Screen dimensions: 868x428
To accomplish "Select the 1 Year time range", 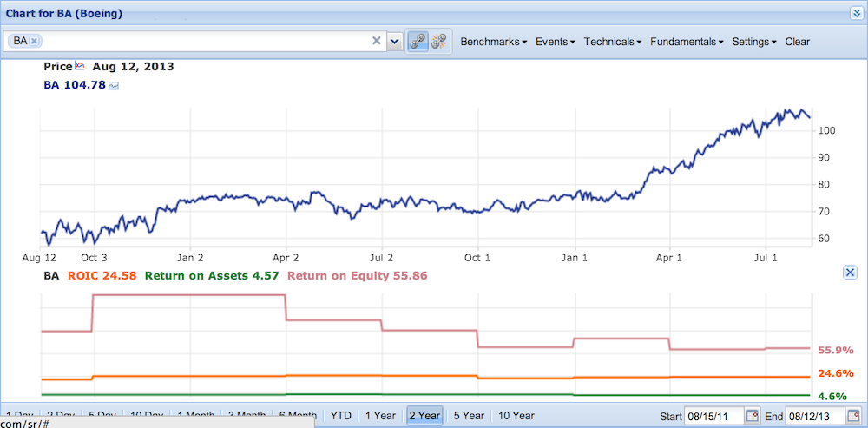I will click(381, 415).
